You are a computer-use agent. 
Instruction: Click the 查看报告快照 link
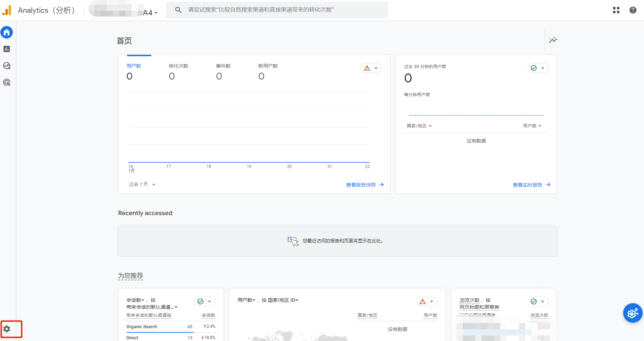coord(361,185)
